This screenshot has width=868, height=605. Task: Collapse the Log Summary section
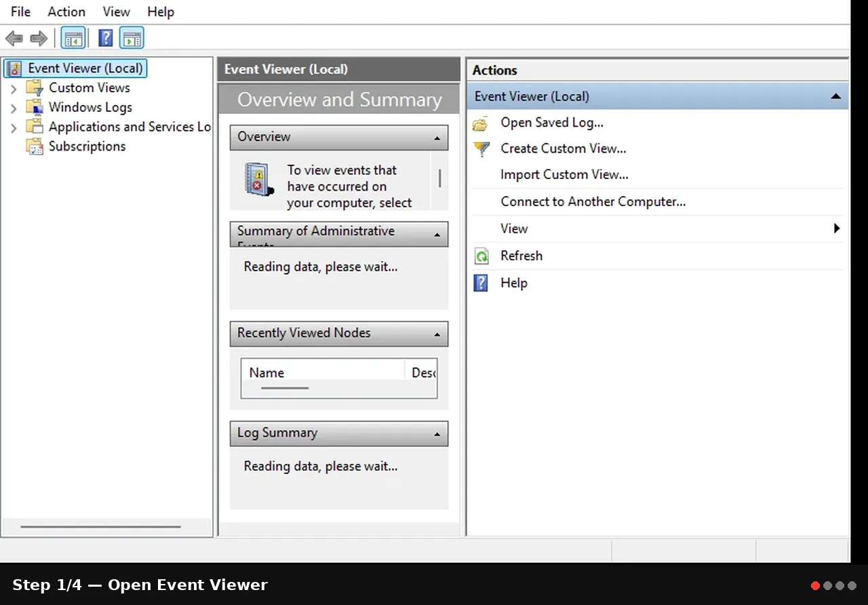point(437,434)
